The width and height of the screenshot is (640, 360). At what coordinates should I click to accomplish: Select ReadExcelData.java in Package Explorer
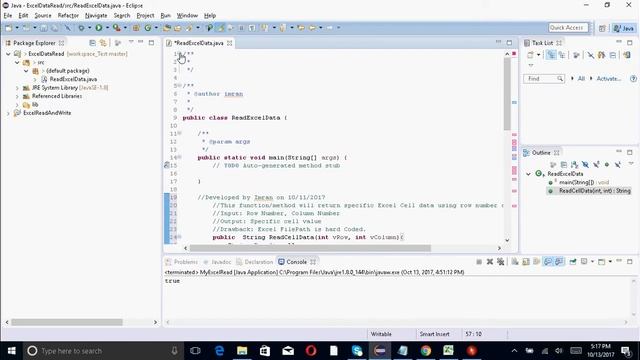[x=73, y=79]
